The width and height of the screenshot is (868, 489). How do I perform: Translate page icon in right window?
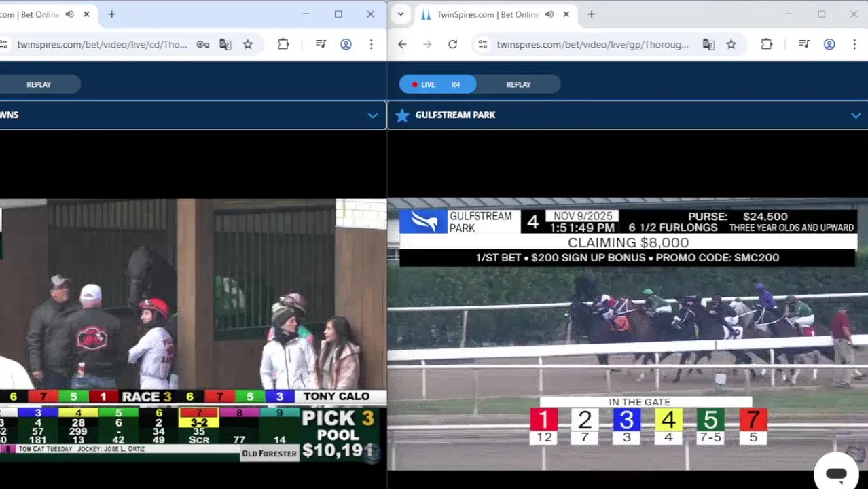tap(708, 44)
